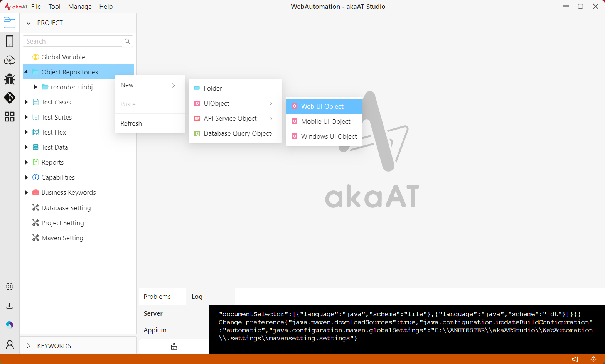Click the project Search input field
Screen dimensions: 605x364
tap(72, 41)
